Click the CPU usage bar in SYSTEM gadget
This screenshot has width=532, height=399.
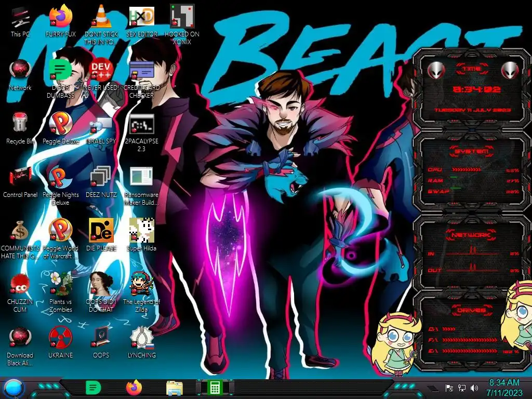467,170
